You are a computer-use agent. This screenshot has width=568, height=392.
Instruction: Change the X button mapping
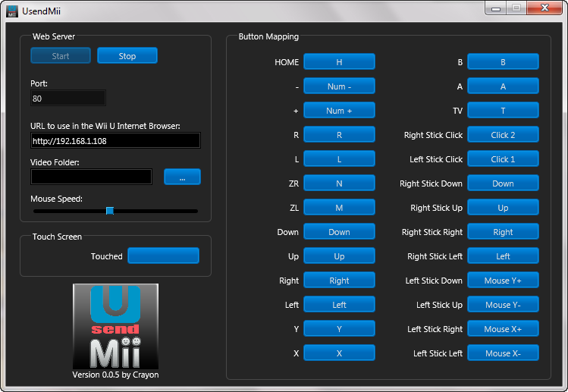coord(339,353)
